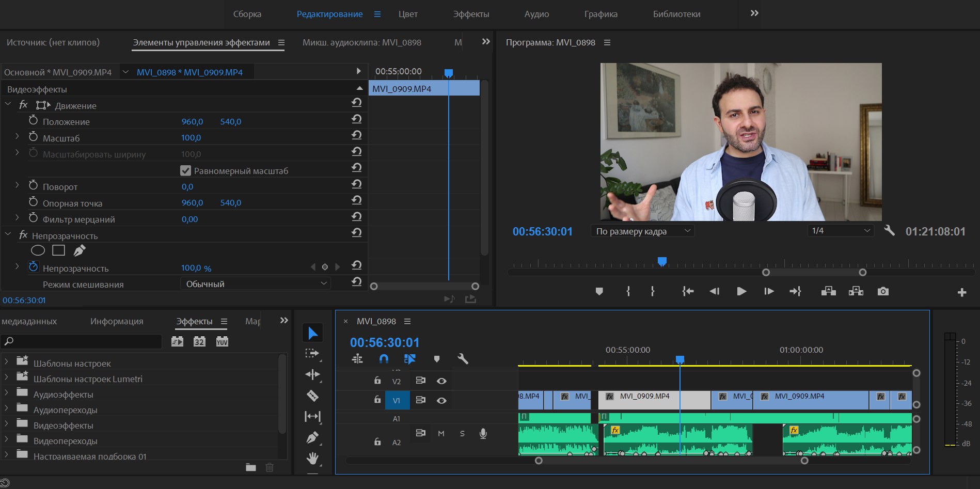Select the Ripple Edit tool
The height and width of the screenshot is (489, 980).
point(312,374)
